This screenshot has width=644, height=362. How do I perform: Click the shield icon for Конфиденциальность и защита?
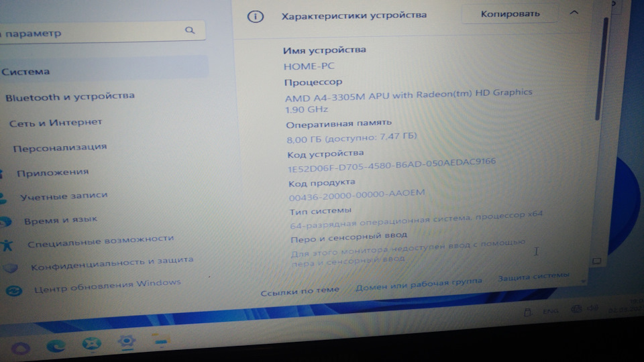pyautogui.click(x=10, y=268)
